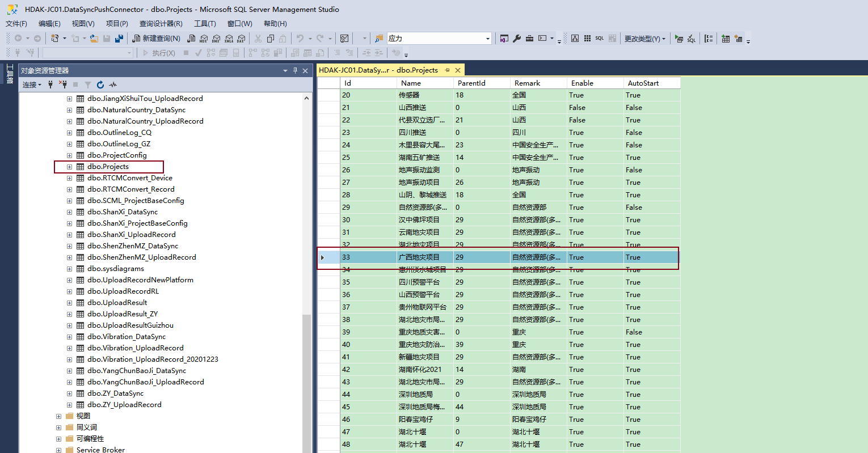Click the Execute SQL icon
Viewport: 868px width, 453px height.
click(679, 39)
